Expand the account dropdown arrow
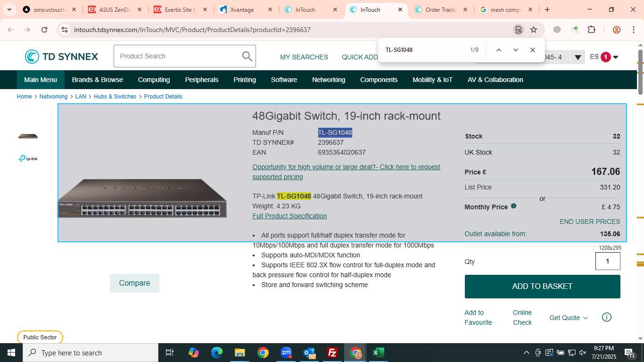This screenshot has width=644, height=362. click(578, 57)
